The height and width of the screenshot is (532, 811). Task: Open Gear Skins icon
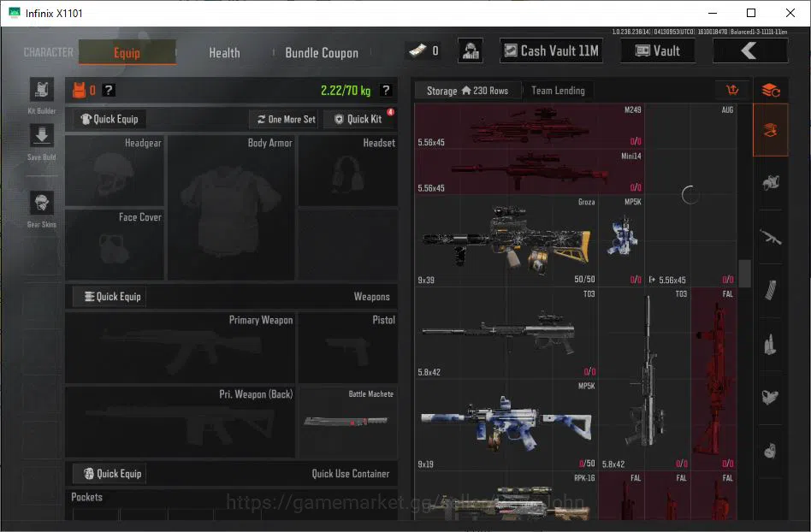coord(41,204)
